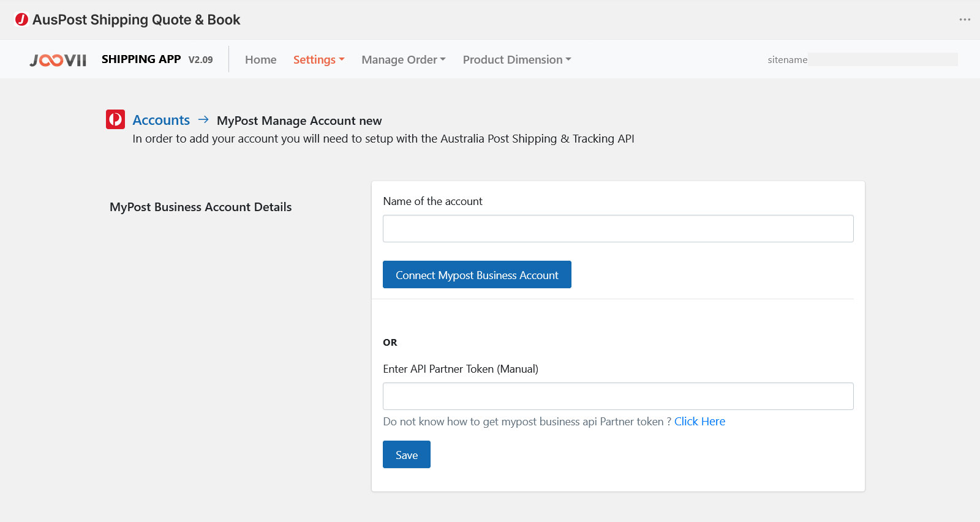Click the Joovii logo
Viewport: 980px width, 522px height.
click(x=58, y=60)
